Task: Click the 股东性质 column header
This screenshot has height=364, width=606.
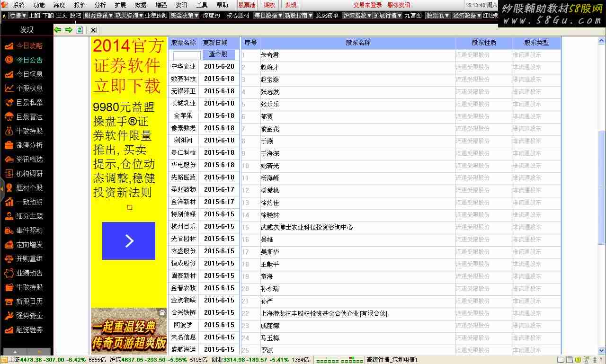Action: pos(484,43)
